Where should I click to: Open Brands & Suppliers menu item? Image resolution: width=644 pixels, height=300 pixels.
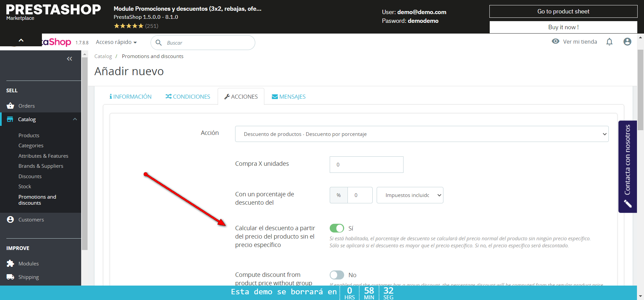[x=41, y=166]
